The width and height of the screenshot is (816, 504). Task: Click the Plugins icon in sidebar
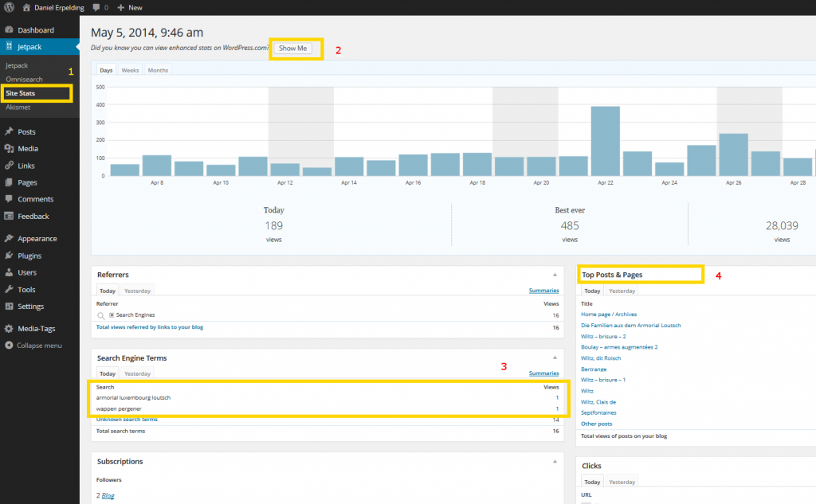point(9,256)
